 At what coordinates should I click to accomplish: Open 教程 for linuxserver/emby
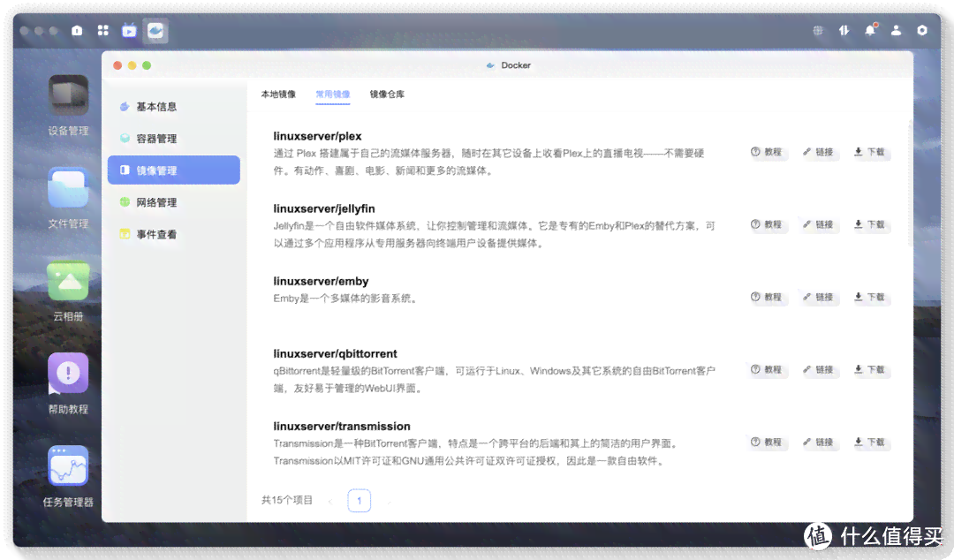coord(767,297)
